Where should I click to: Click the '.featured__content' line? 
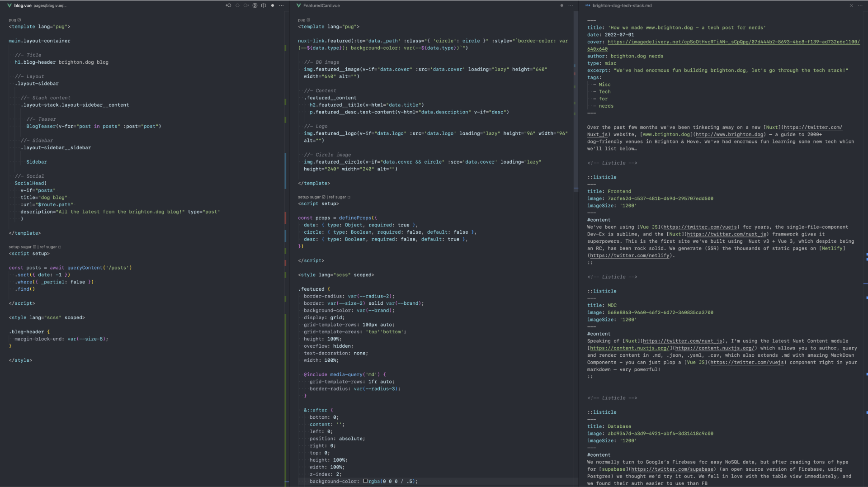click(x=330, y=98)
